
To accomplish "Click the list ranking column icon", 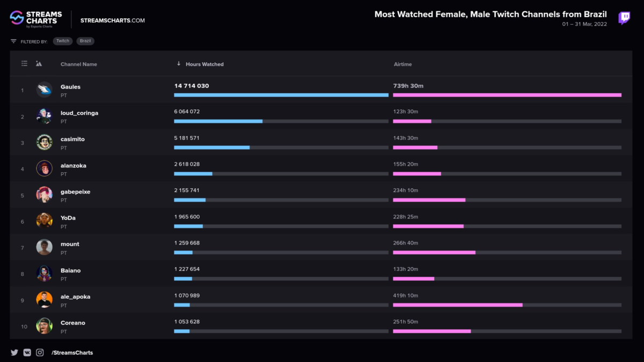I will point(24,64).
